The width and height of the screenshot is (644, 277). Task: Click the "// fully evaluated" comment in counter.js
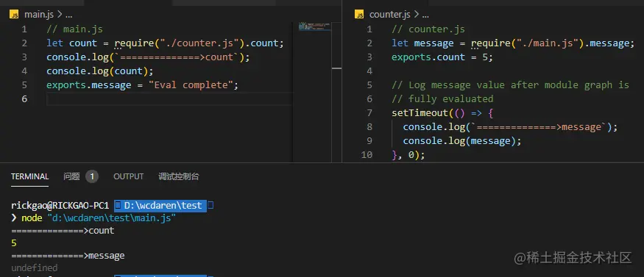pyautogui.click(x=443, y=99)
